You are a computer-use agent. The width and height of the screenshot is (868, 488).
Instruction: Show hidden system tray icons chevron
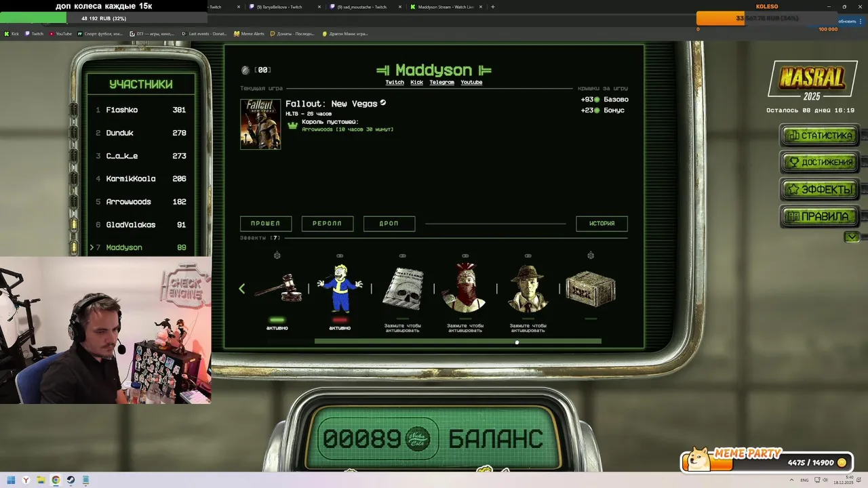pyautogui.click(x=793, y=480)
